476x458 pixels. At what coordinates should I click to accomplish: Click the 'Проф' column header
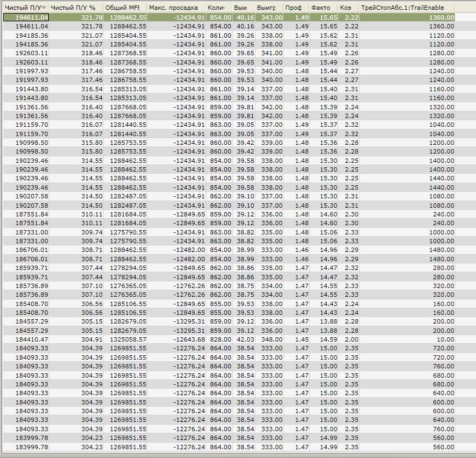(297, 8)
